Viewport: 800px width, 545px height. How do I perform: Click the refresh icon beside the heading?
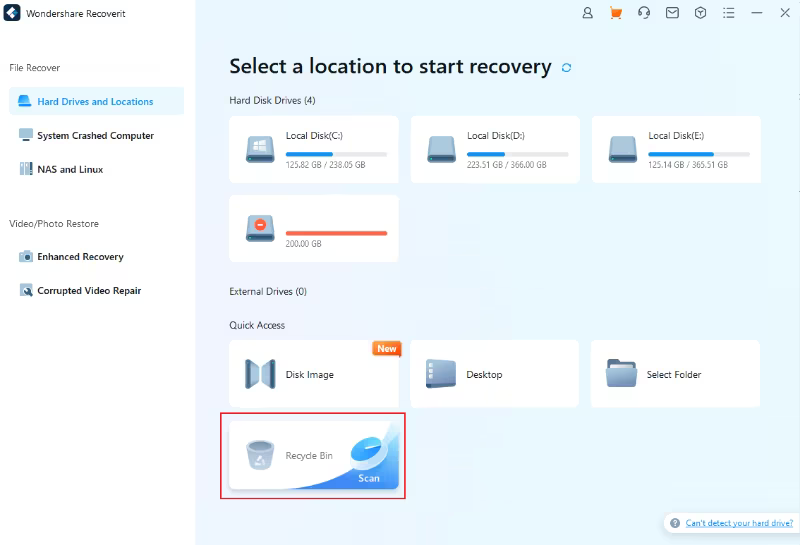pos(567,68)
